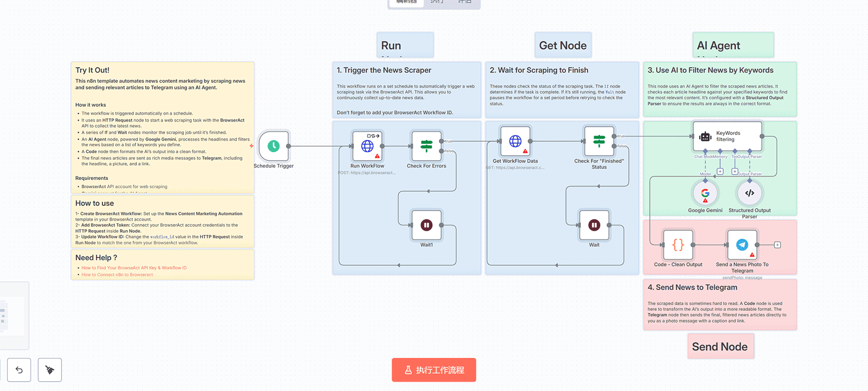
Task: Click the 执行工作流程 button
Action: click(433, 370)
